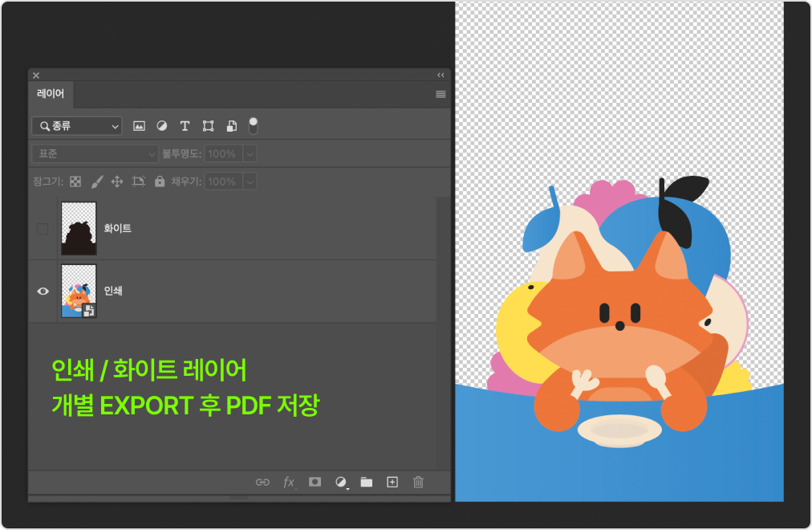Expand the 불투명도 opacity slider dropdown
This screenshot has width=812, height=530.
[250, 153]
